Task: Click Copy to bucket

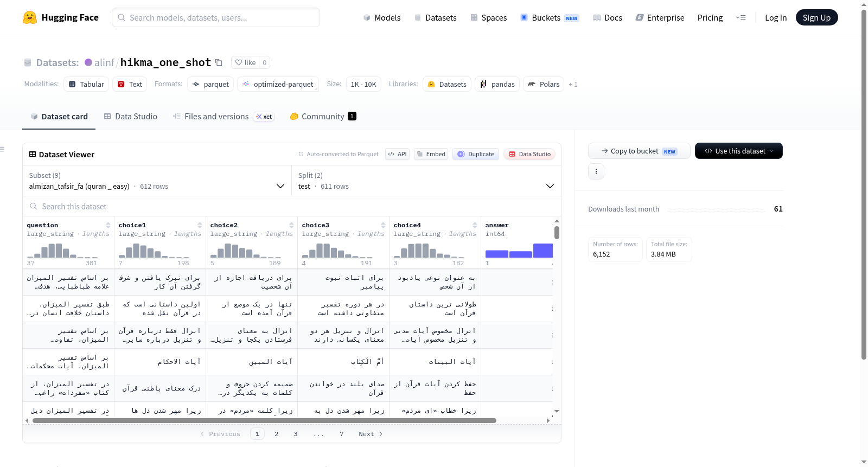Action: [x=639, y=151]
